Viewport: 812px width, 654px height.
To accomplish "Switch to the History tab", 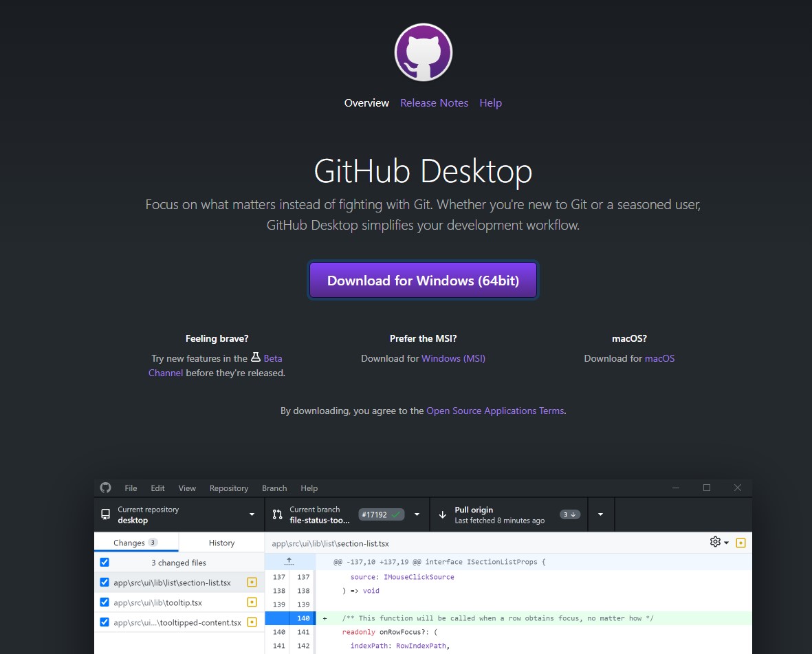I will click(221, 543).
